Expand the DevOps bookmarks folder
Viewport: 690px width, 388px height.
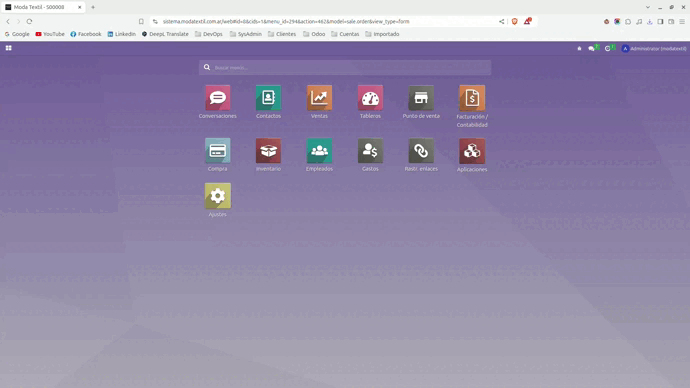point(209,34)
